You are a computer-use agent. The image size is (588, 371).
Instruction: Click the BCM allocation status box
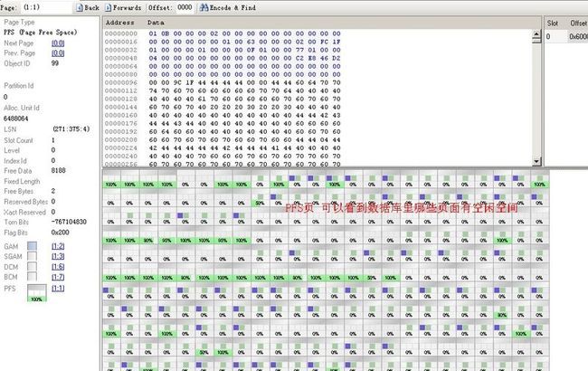(x=33, y=277)
